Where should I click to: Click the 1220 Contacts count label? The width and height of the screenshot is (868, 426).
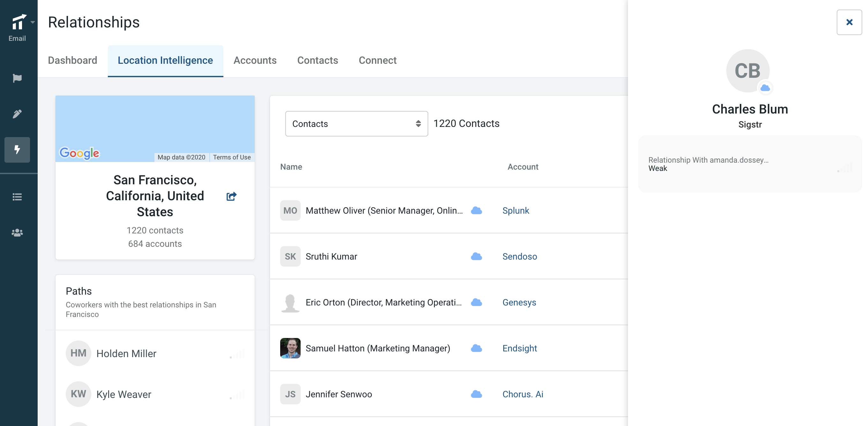click(x=466, y=124)
